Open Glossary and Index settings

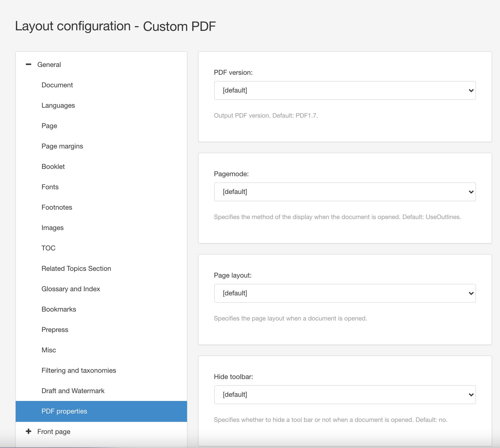point(71,289)
